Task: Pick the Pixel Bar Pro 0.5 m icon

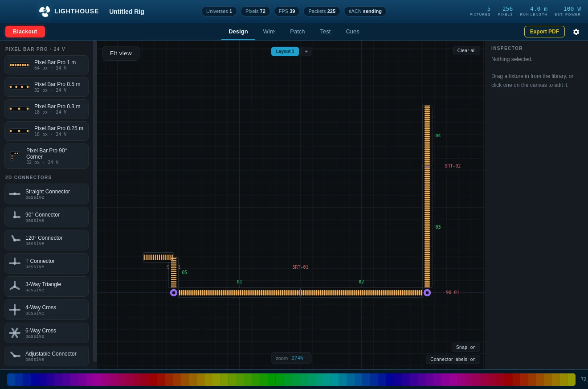Action: tap(19, 87)
